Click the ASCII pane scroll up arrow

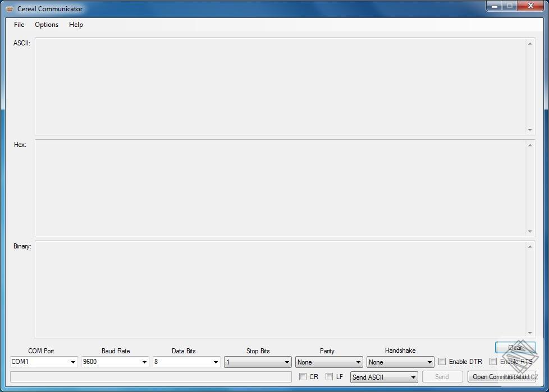pos(530,44)
